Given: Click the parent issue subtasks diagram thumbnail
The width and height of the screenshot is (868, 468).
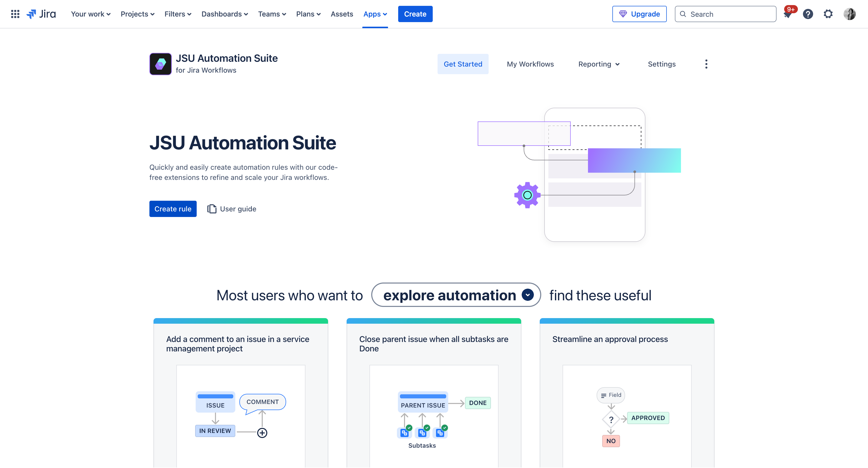Looking at the screenshot, I should click(x=434, y=416).
